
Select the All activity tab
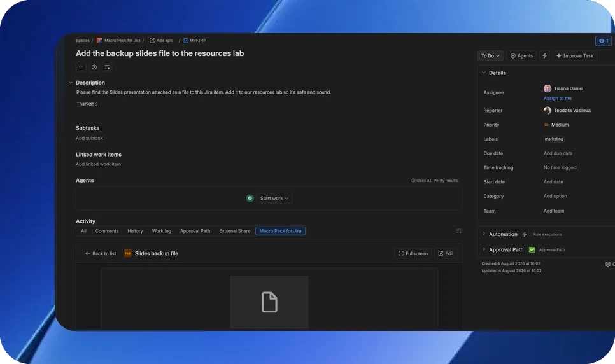pos(83,231)
